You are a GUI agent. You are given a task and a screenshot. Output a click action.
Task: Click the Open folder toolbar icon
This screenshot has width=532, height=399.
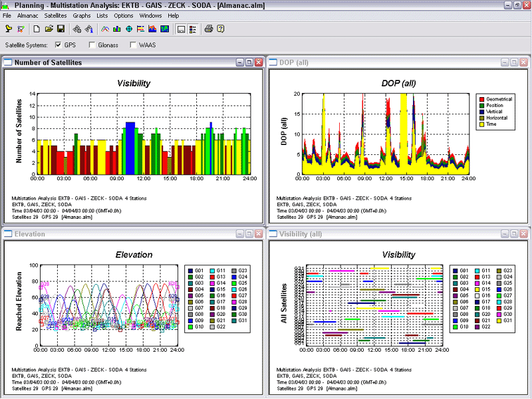(49, 29)
